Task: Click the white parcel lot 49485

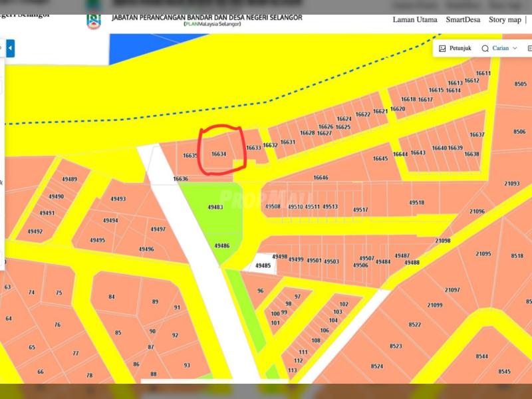Action: [x=263, y=265]
